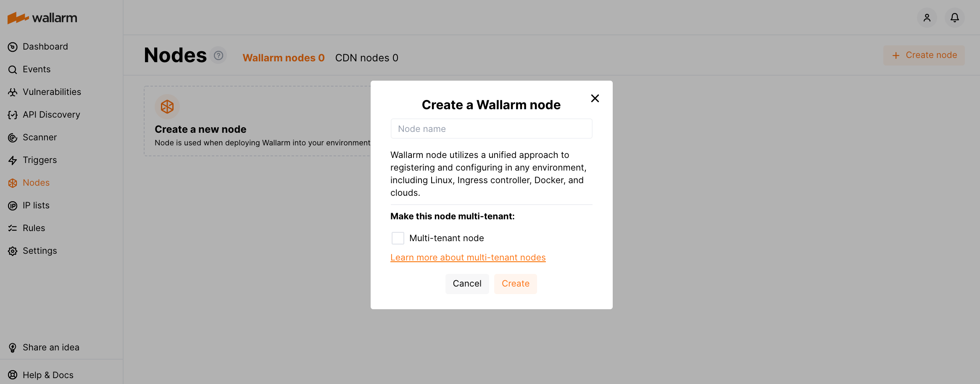Click the Nodes help question-mark icon
Viewport: 980px width, 384px height.
(219, 55)
